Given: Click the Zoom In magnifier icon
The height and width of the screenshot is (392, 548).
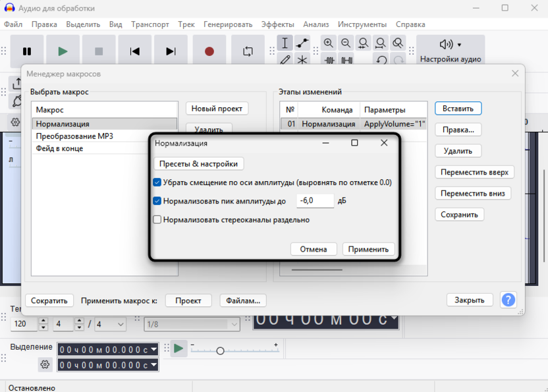Looking at the screenshot, I should coord(329,43).
